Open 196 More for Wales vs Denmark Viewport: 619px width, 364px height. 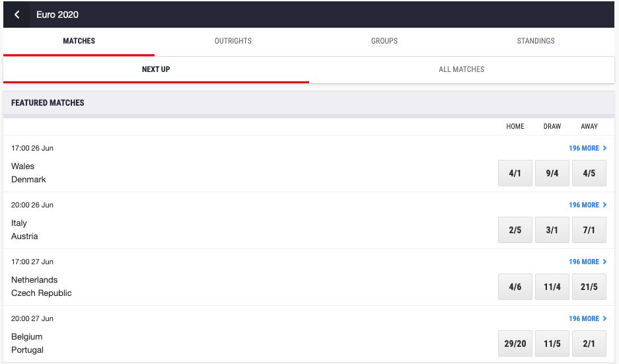pos(588,148)
